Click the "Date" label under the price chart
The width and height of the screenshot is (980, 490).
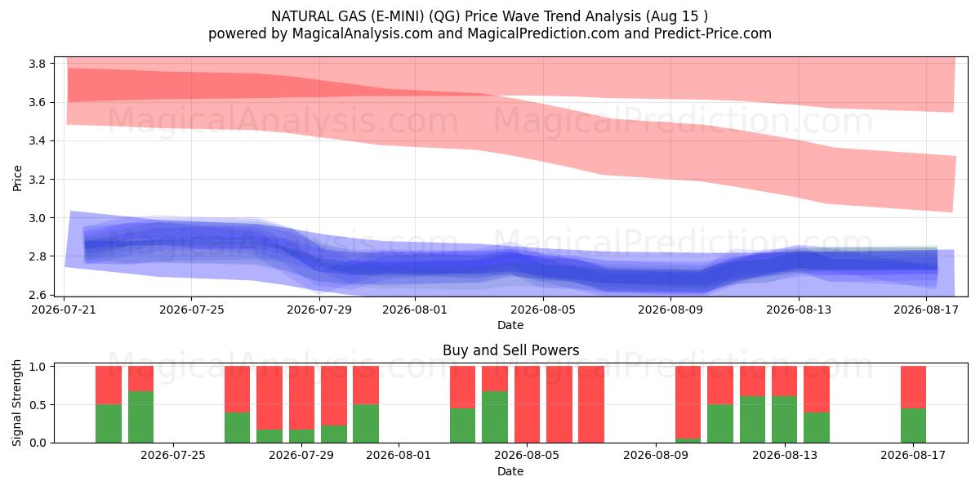(510, 325)
